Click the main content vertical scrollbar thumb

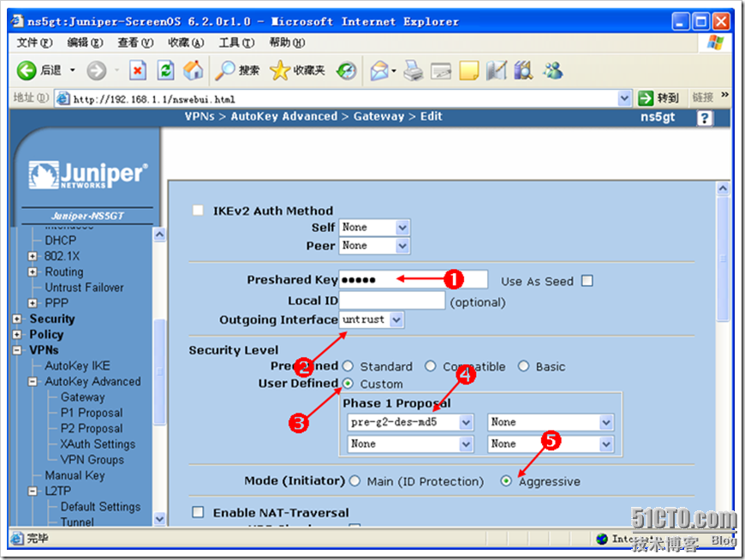coord(723,259)
